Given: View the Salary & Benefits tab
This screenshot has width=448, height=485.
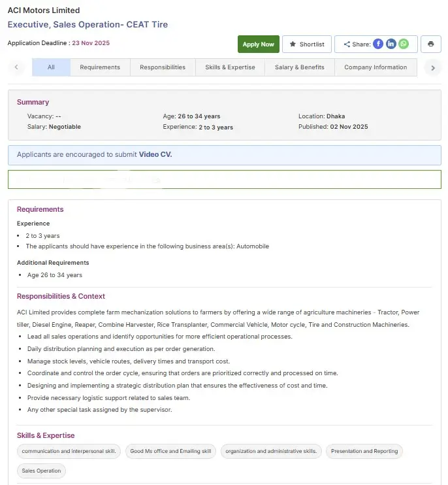Looking at the screenshot, I should click(x=299, y=67).
